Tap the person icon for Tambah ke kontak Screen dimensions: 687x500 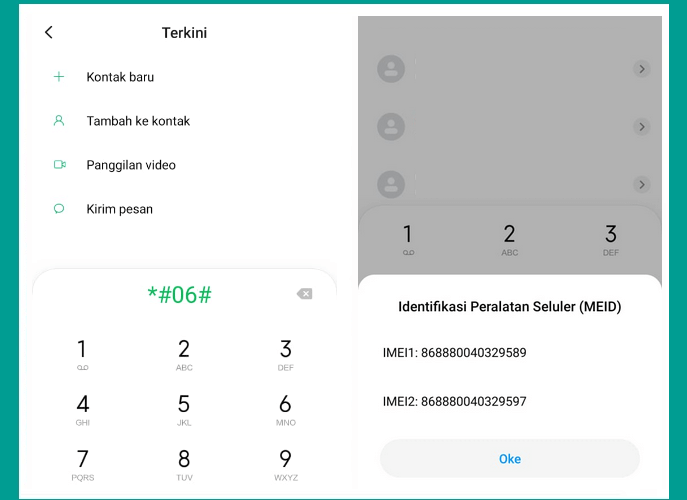[59, 121]
